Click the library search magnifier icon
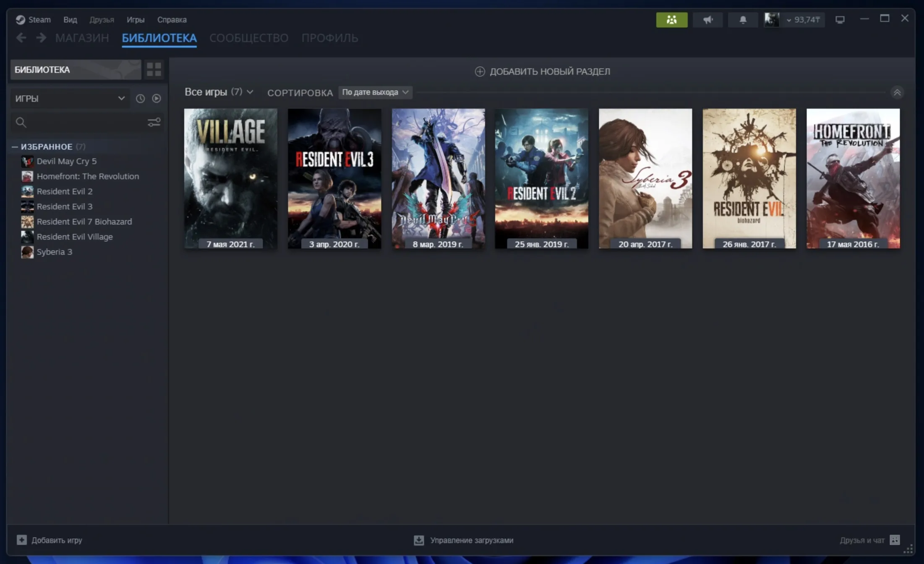Viewport: 924px width, 564px height. [x=21, y=122]
